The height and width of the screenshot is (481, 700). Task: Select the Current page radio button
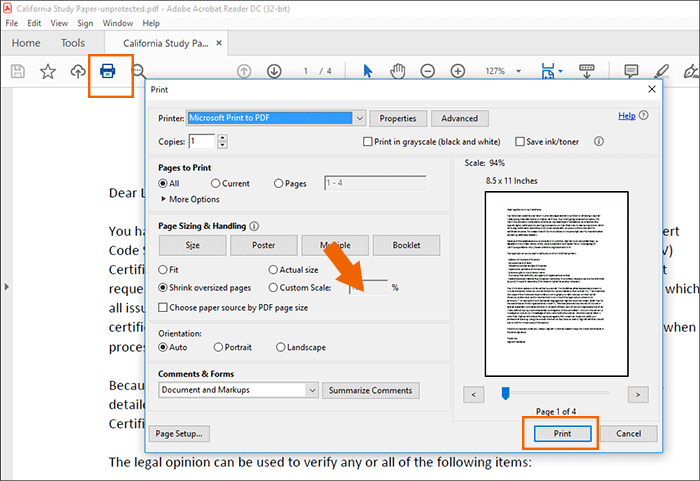point(216,184)
